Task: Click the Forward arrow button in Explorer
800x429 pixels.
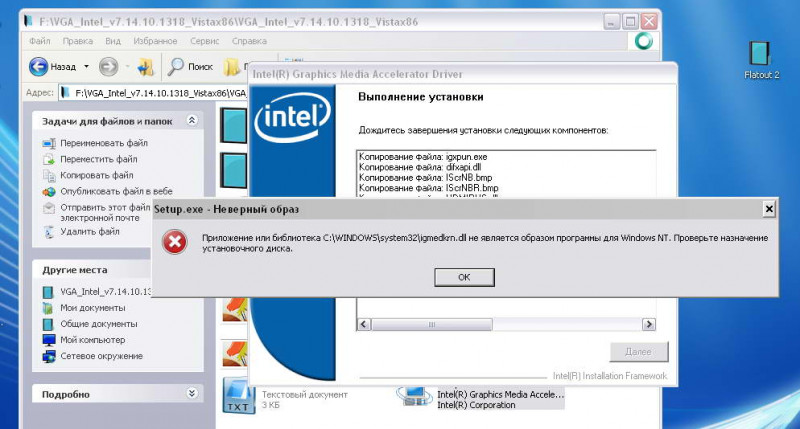Action: click(x=108, y=66)
